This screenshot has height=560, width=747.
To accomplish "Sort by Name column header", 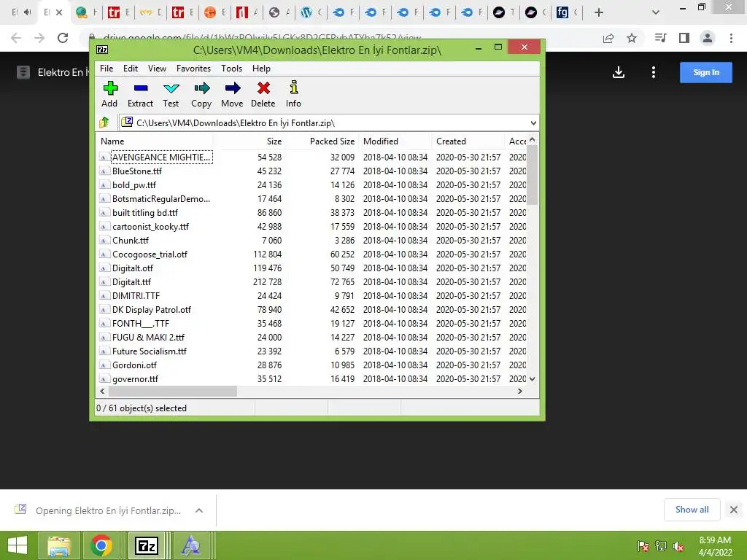I will [155, 141].
